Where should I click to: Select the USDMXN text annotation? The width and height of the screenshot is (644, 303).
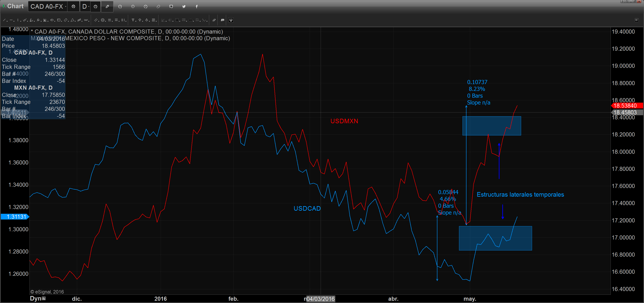[344, 121]
